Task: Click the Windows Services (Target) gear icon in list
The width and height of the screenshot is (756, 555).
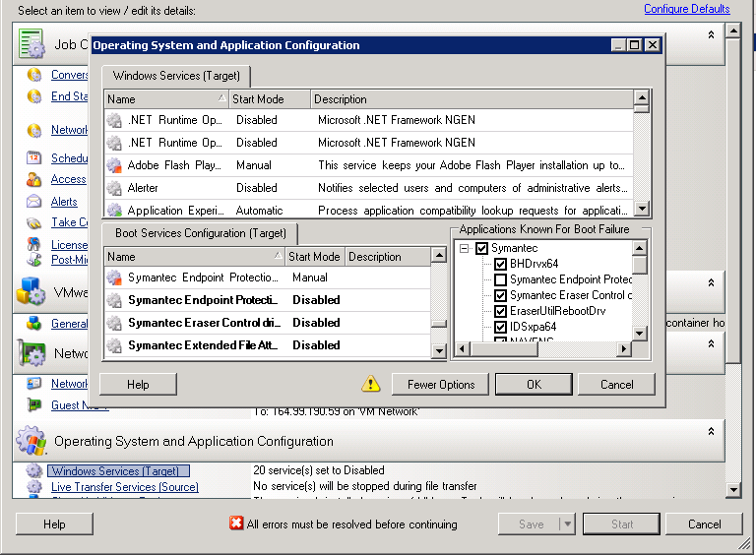Action: click(33, 471)
